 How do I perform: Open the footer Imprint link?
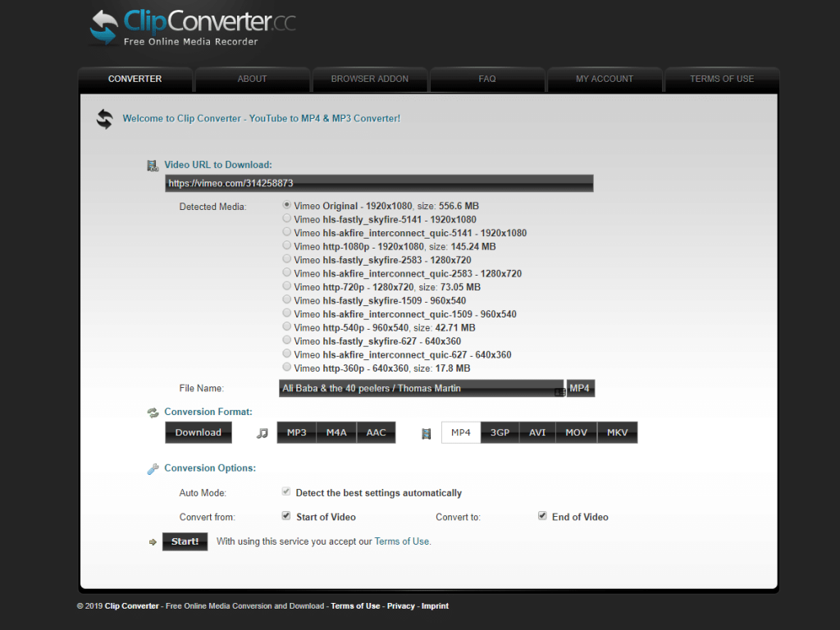435,606
